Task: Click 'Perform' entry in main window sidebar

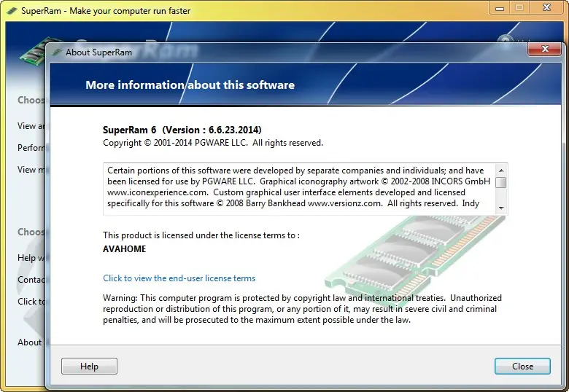Action: click(31, 148)
